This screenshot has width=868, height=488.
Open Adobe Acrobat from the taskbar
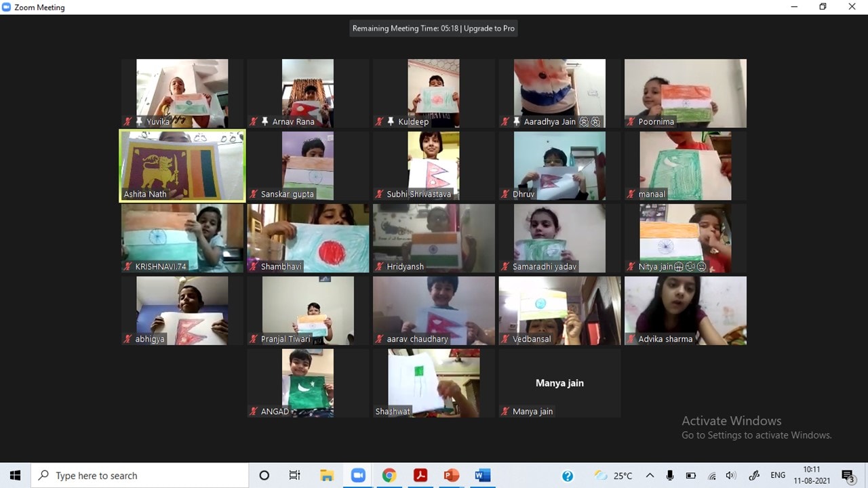pos(420,476)
